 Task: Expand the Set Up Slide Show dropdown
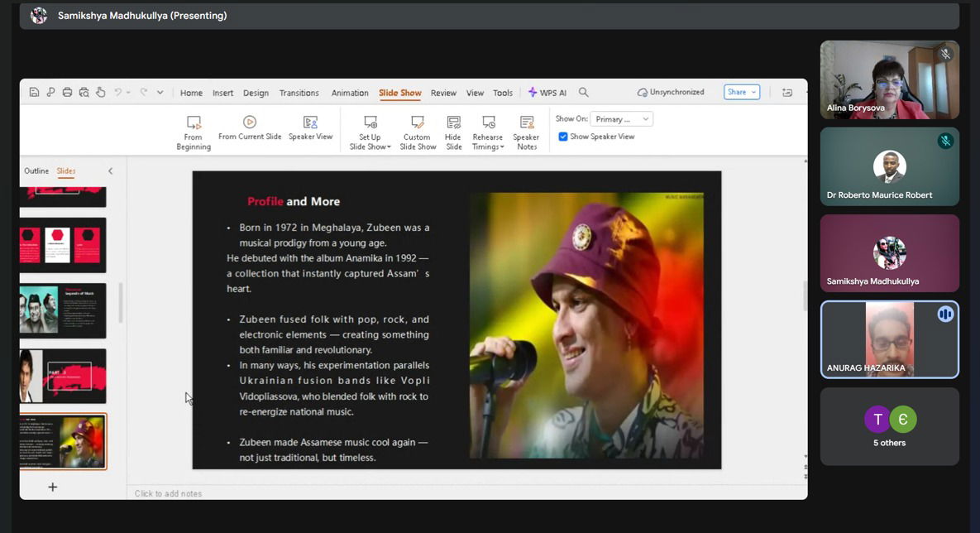tap(388, 147)
